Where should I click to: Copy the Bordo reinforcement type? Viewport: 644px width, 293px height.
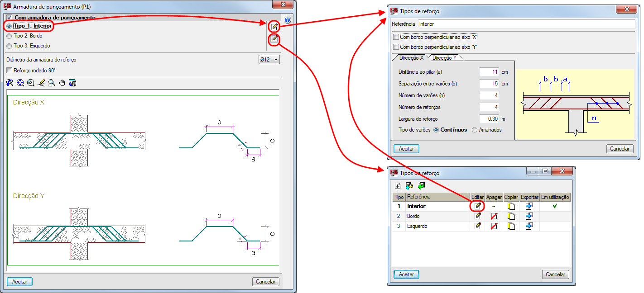tap(511, 216)
